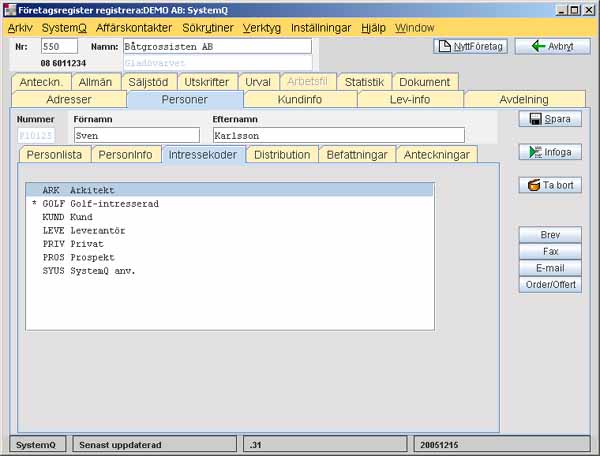The height and width of the screenshot is (456, 600).
Task: Open the Affärskontakter menu
Action: point(134,28)
